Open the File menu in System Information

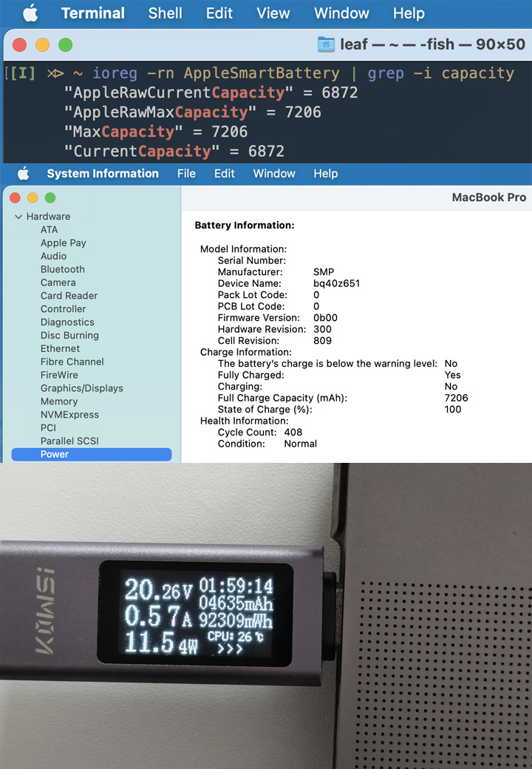coord(186,174)
